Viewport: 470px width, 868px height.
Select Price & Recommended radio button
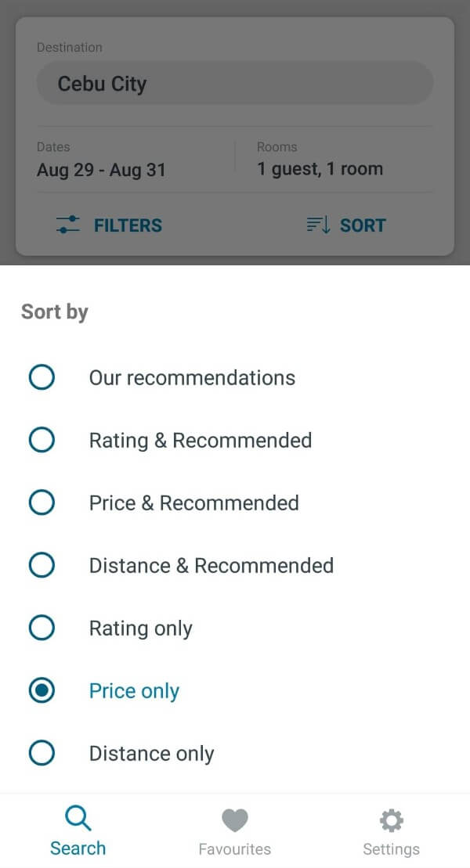pyautogui.click(x=42, y=502)
